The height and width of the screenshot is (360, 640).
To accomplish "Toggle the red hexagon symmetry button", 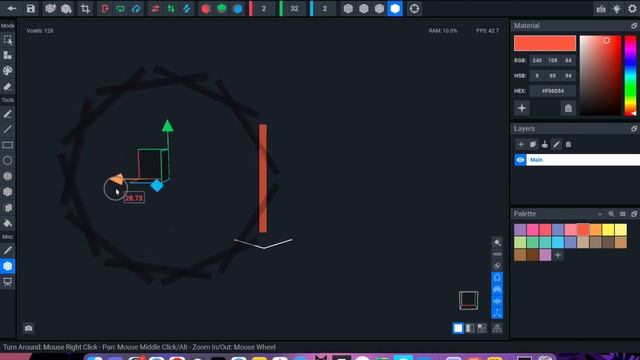I will click(x=206, y=9).
